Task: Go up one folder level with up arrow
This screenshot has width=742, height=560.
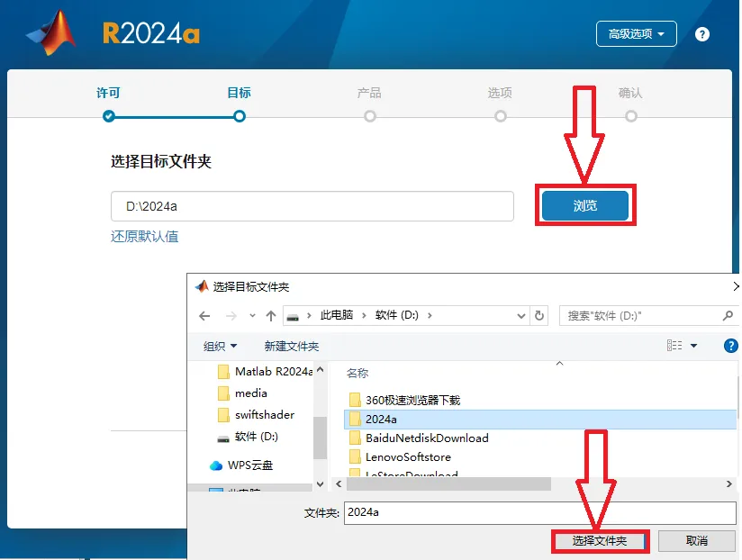Action: tap(271, 316)
